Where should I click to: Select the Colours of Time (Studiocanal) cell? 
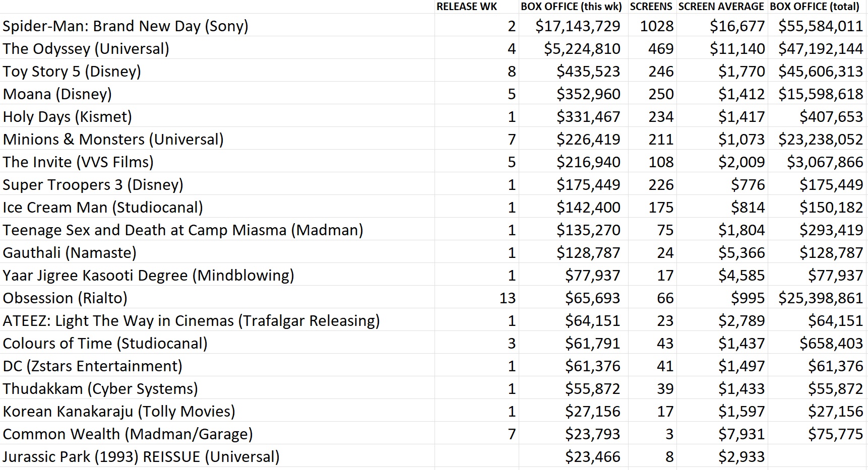[x=105, y=344]
